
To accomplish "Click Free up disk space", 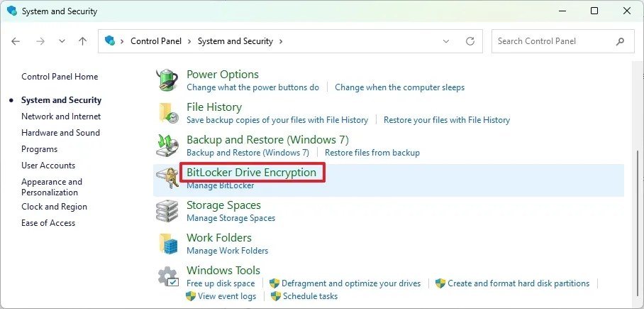I will [221, 283].
